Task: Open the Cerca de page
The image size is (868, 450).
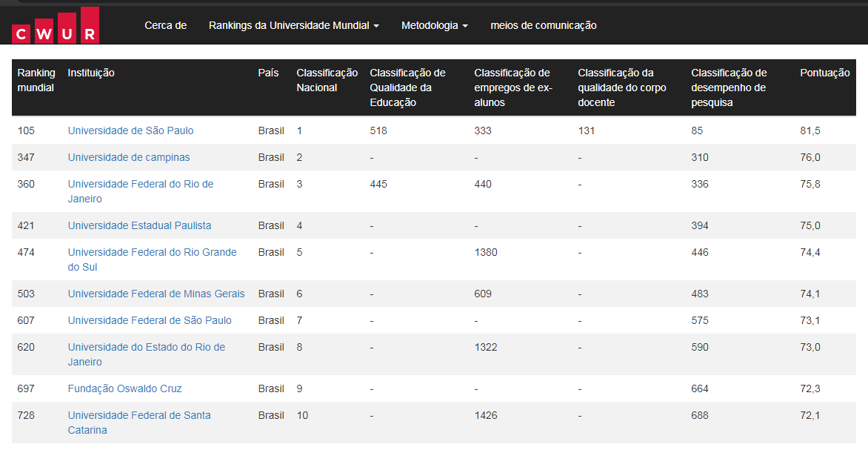Action: (165, 25)
